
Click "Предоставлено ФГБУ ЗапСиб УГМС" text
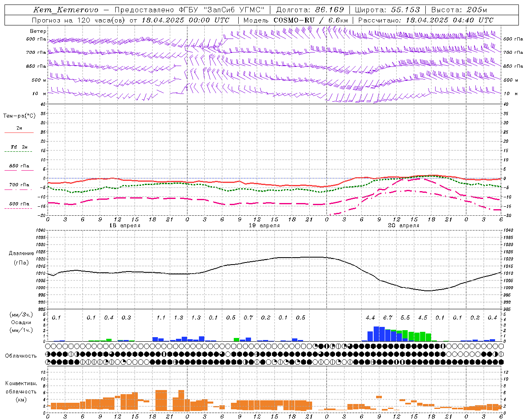[189, 10]
